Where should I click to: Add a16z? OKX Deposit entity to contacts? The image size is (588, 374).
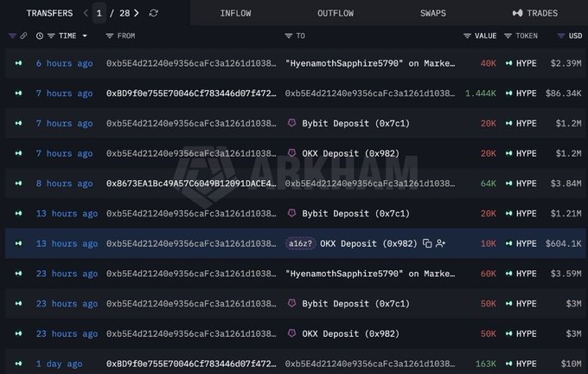441,243
